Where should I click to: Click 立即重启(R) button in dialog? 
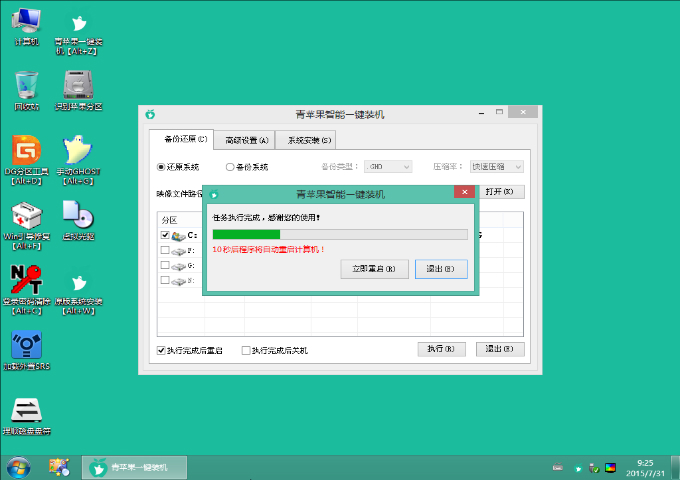pyautogui.click(x=374, y=269)
